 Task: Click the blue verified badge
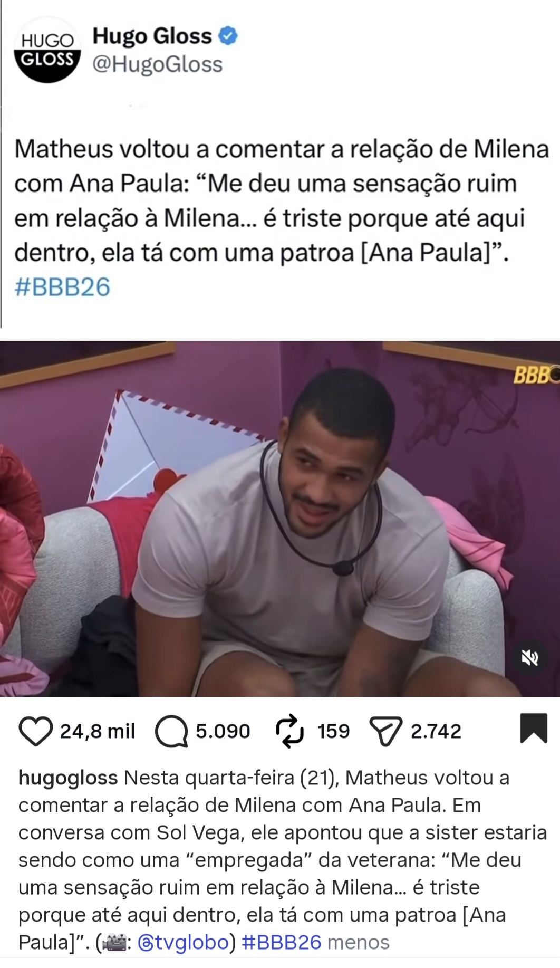click(x=228, y=36)
